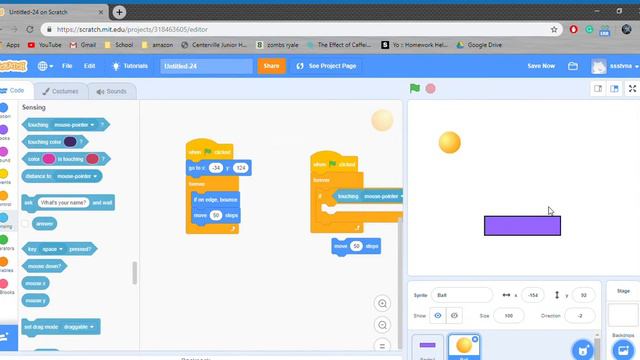The height and width of the screenshot is (360, 640).
Task: Bookmark this page with the star icon
Action: (x=554, y=29)
